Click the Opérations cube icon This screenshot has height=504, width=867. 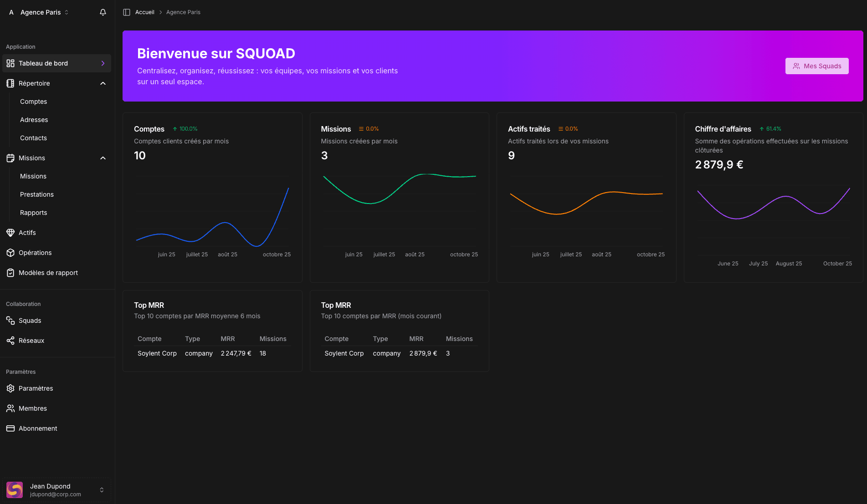(10, 253)
